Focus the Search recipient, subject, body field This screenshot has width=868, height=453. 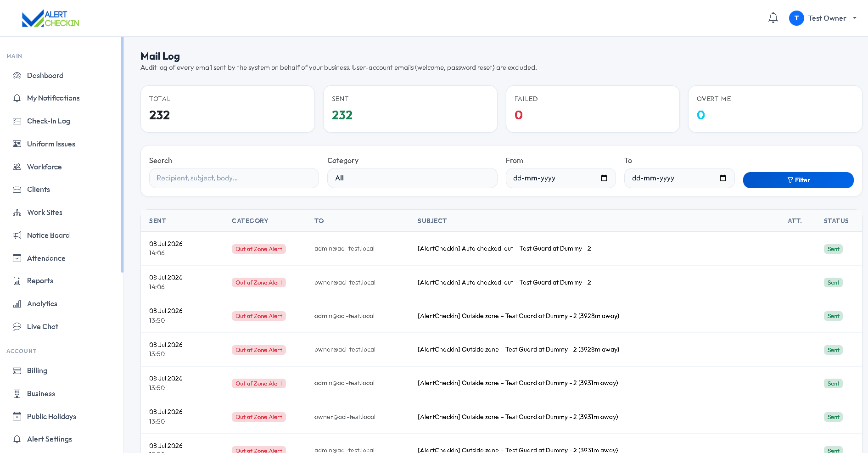[234, 178]
